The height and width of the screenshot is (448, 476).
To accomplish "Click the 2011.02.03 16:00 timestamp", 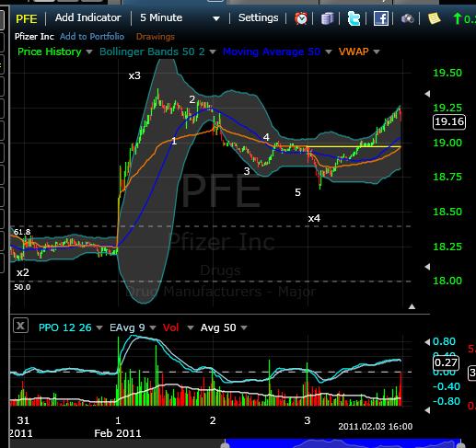I will tap(376, 427).
